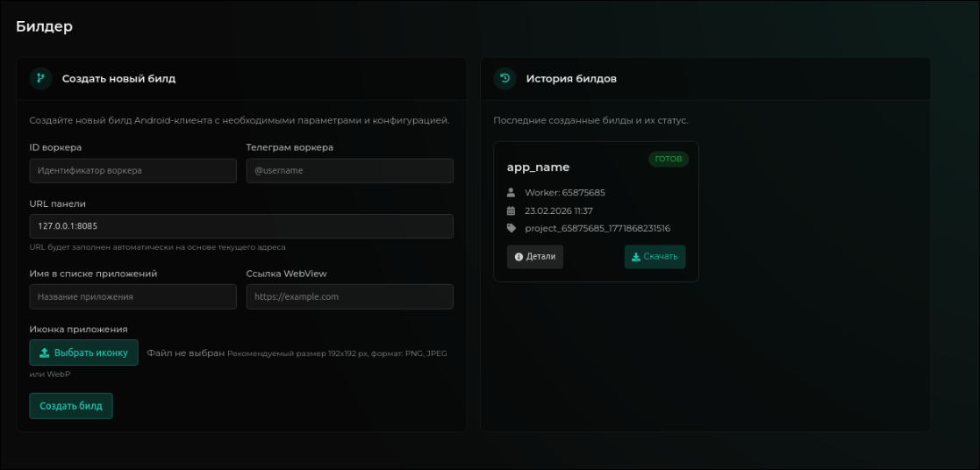Click the Файл не выбран text
Screen dimensions: 980x470
coord(186,352)
